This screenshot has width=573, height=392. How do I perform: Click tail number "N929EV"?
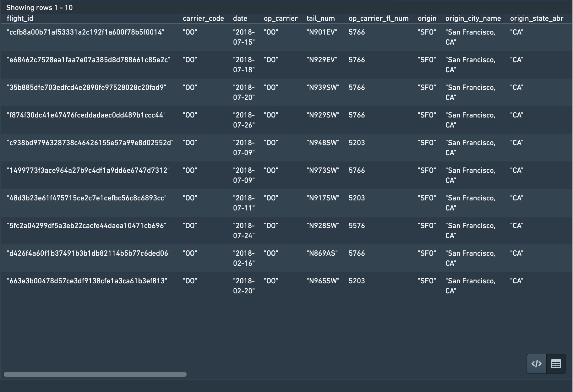tap(322, 60)
